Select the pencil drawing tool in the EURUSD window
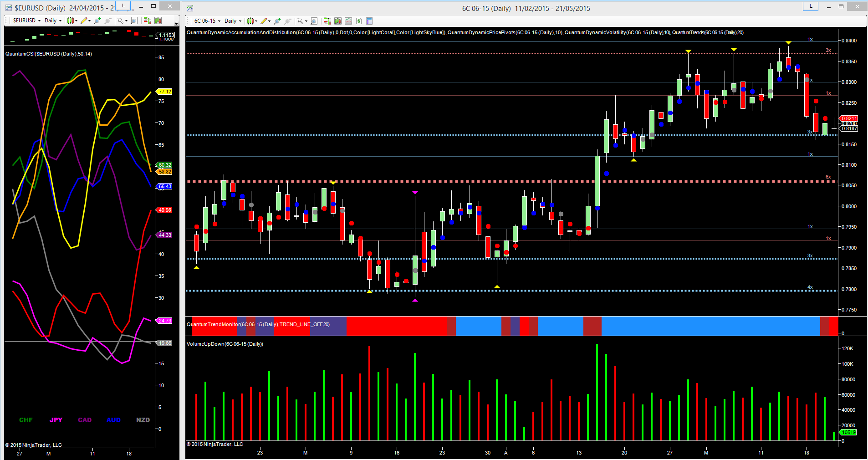This screenshot has height=460, width=868. (x=84, y=20)
